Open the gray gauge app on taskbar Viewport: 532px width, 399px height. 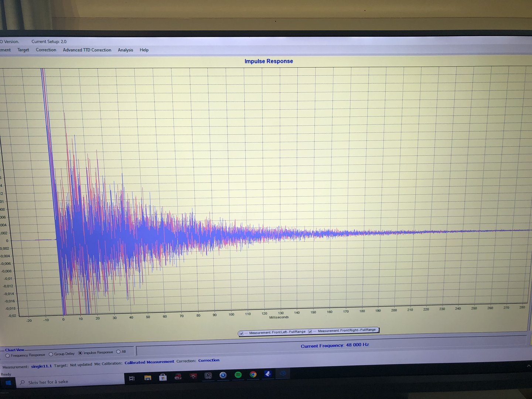[208, 376]
